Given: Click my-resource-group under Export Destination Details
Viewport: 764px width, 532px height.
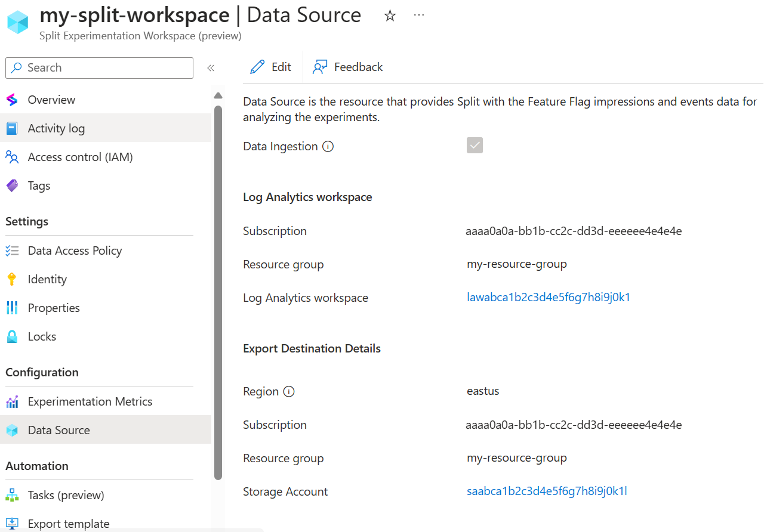Looking at the screenshot, I should tap(517, 457).
